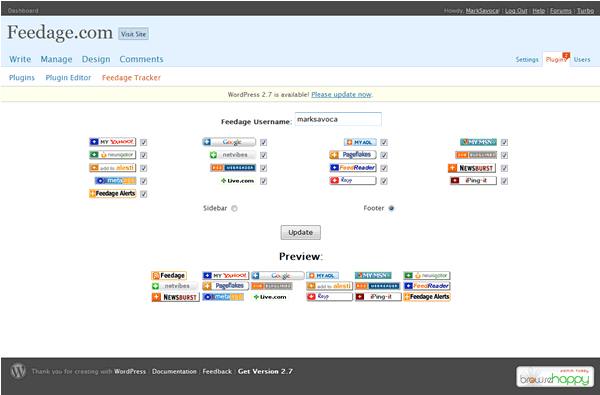Image resolution: width=600 pixels, height=395 pixels.
Task: Click the Pageflakes badge in the options grid
Action: click(353, 155)
